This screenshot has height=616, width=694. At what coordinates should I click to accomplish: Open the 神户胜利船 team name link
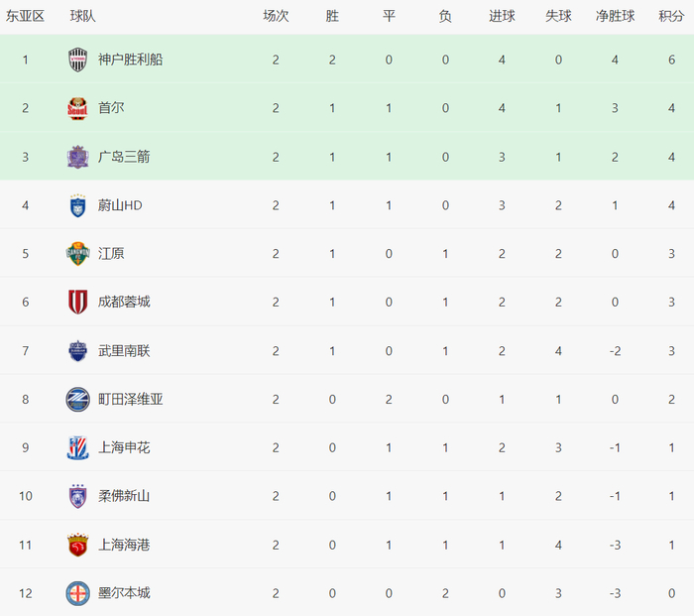pyautogui.click(x=130, y=60)
